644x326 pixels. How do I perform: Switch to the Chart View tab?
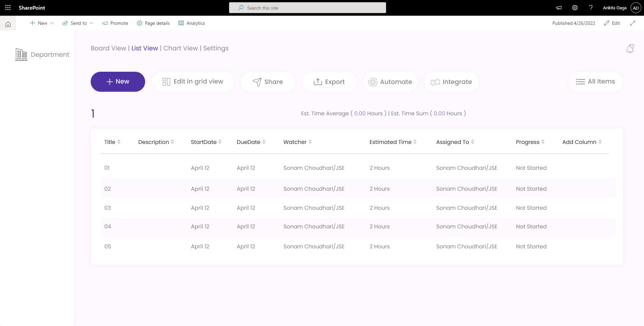tap(181, 48)
